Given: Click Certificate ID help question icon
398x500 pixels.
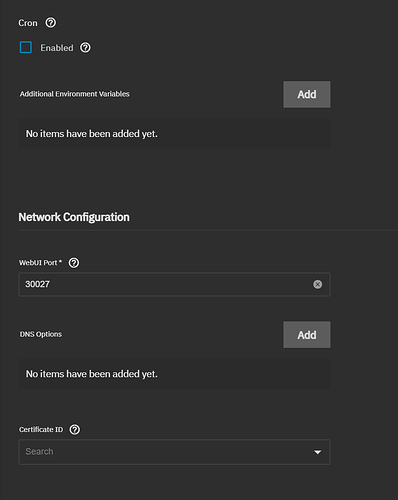Looking at the screenshot, I should tap(75, 429).
